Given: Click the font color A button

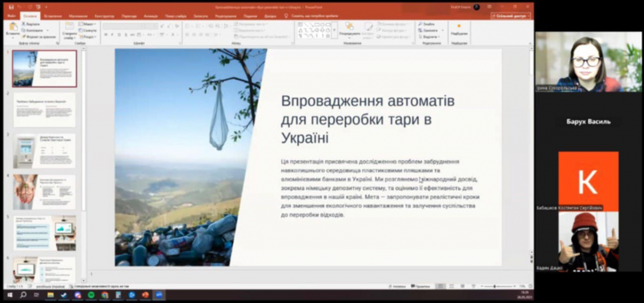Looking at the screenshot, I should pyautogui.click(x=173, y=34).
